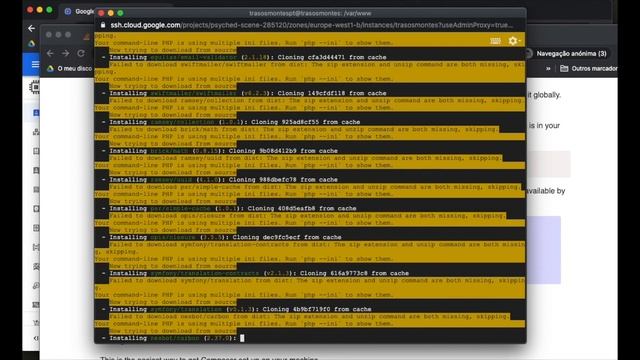Click the line 'Cloning 616a9773c8 from cache'
This screenshot has width=640, height=360.
(x=354, y=273)
